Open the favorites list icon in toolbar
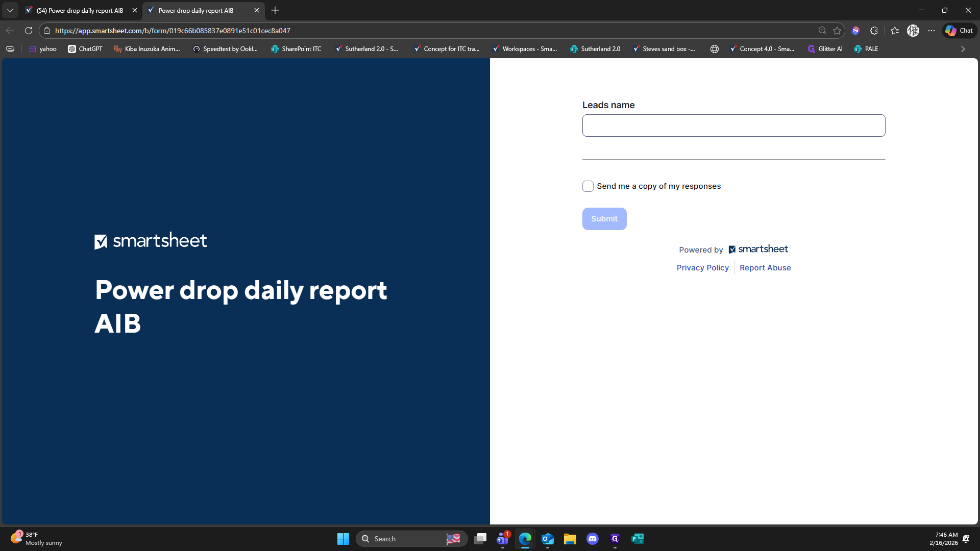The height and width of the screenshot is (551, 980). 895,31
